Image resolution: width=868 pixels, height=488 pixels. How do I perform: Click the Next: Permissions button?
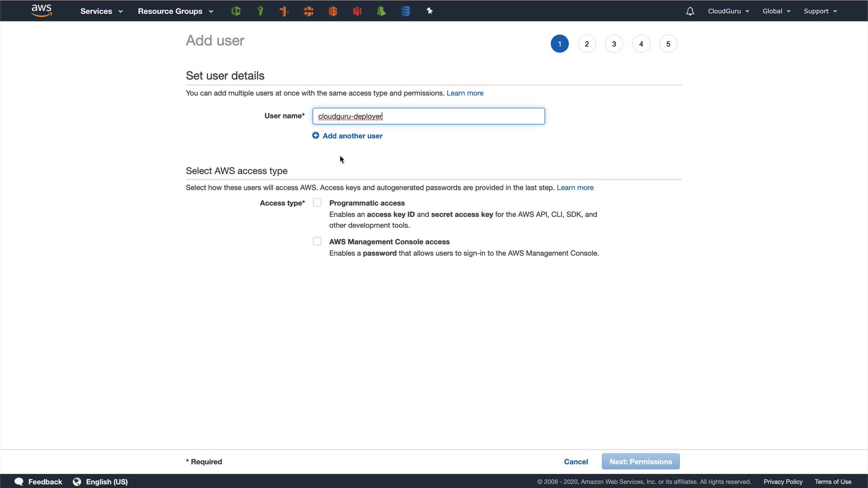click(x=641, y=461)
